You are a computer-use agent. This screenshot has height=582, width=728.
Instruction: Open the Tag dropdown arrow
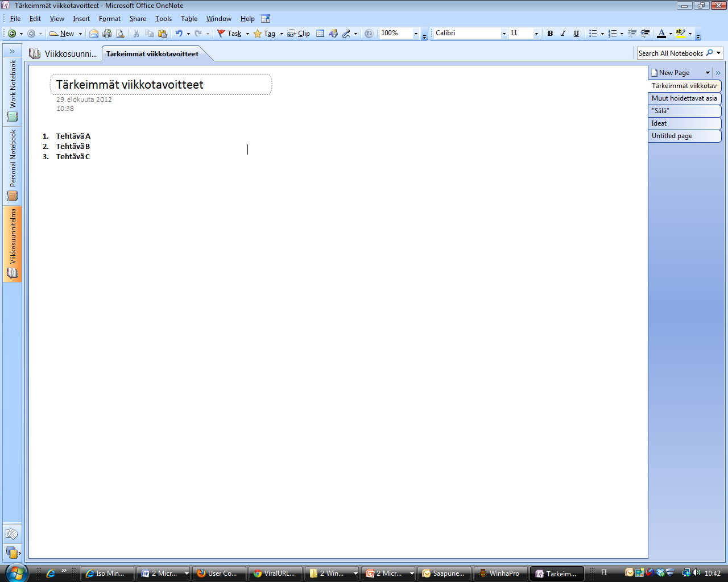pos(282,34)
